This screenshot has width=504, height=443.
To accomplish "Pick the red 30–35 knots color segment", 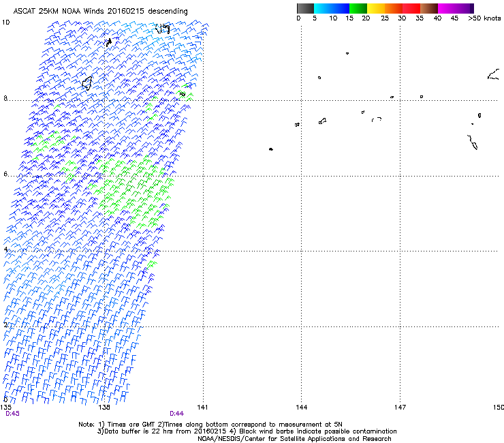I will 411,8.
